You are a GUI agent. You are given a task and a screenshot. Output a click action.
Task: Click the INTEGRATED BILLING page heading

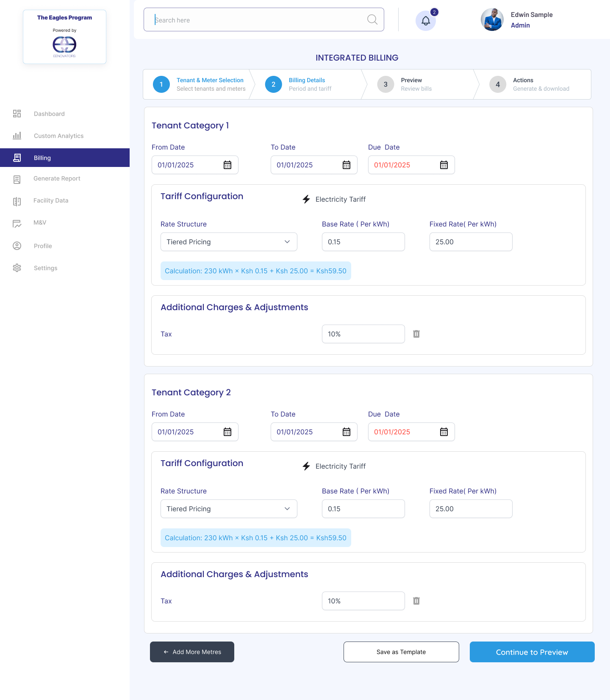click(357, 58)
